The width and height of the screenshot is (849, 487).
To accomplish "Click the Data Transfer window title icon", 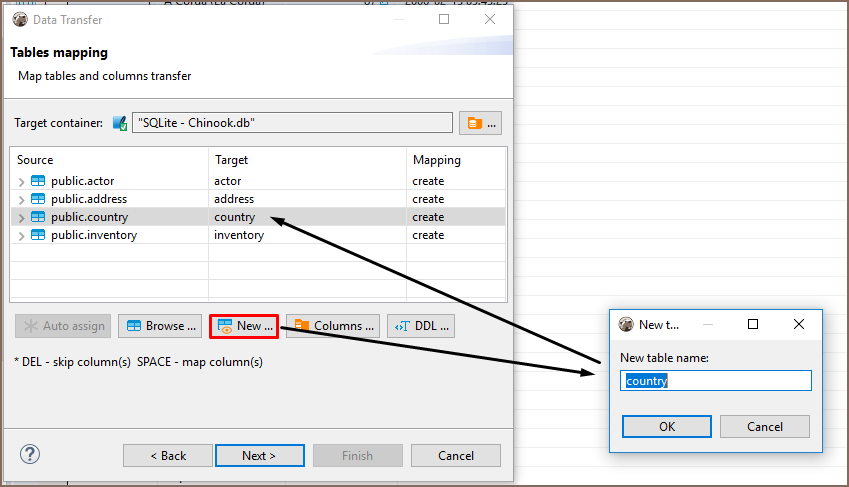I will (20, 19).
